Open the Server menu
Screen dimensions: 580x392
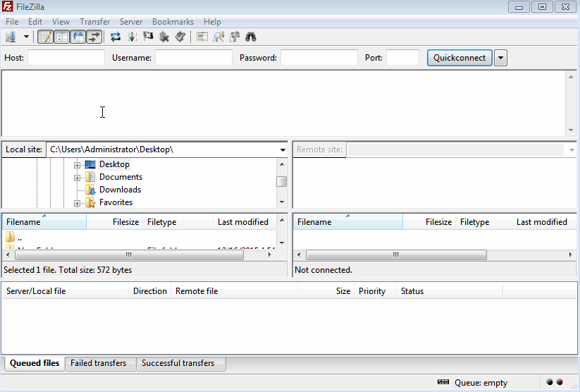(131, 22)
